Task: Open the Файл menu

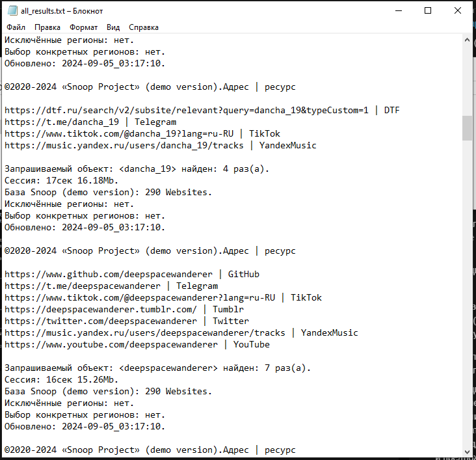Action: (16, 27)
